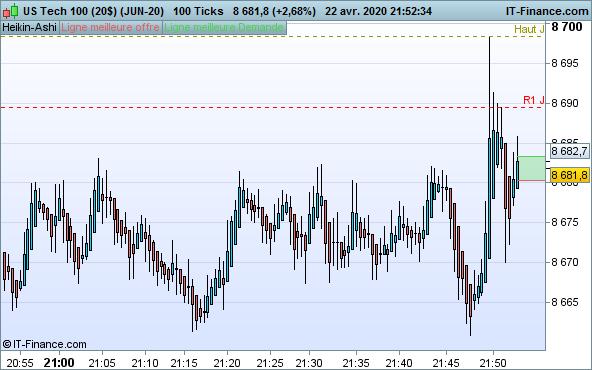Click the yellow 8 681,8 price tag

[569, 175]
